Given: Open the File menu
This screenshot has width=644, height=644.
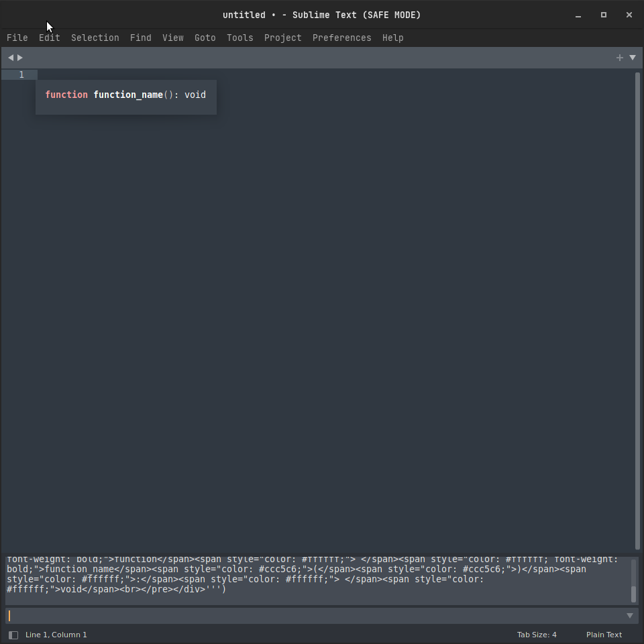Looking at the screenshot, I should 17,38.
